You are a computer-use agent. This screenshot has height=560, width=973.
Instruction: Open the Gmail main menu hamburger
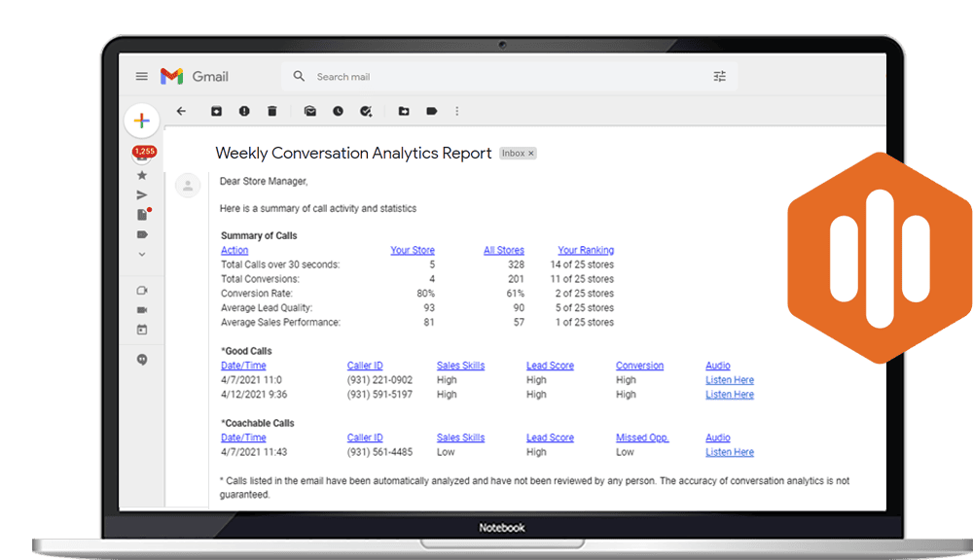[x=141, y=76]
